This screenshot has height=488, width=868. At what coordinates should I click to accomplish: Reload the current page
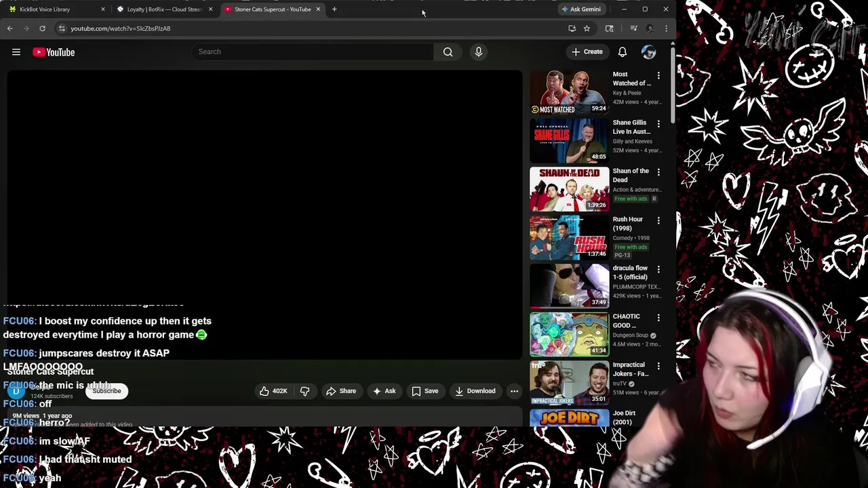click(x=42, y=28)
